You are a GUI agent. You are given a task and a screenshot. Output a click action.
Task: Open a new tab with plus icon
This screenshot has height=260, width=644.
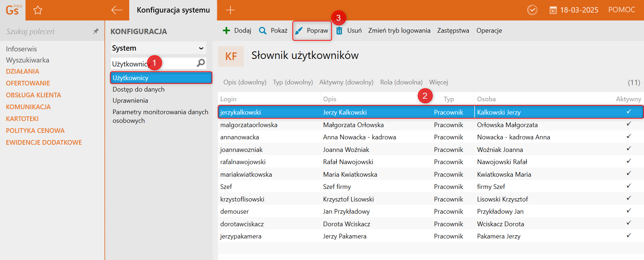click(230, 10)
